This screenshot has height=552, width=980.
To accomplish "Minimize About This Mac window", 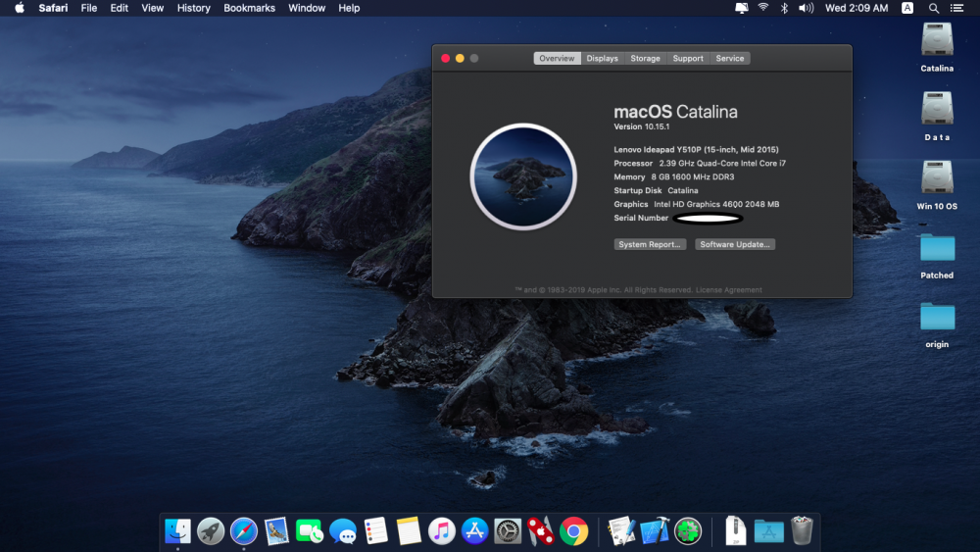I will [460, 58].
